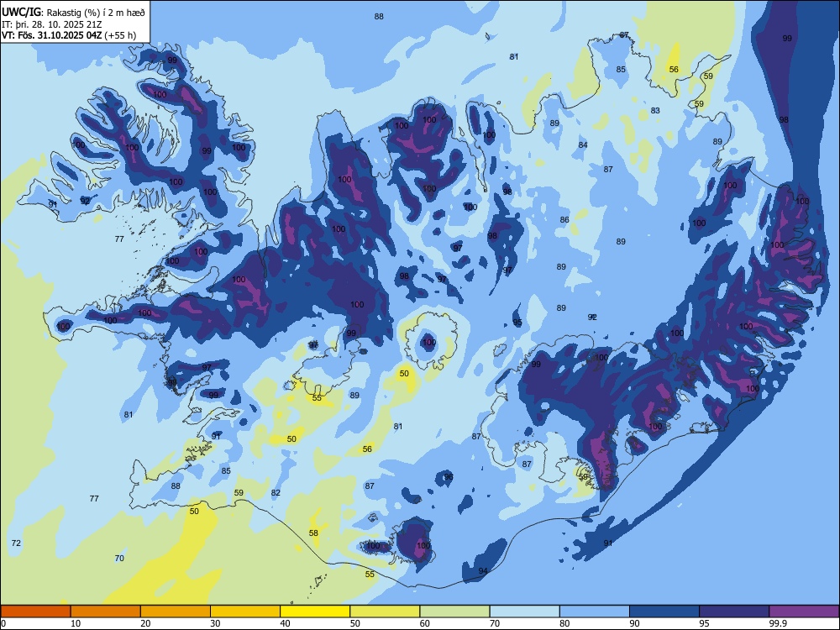Click the medium blue 80–90 legend swatch
This screenshot has height=630, width=840.
[595, 612]
